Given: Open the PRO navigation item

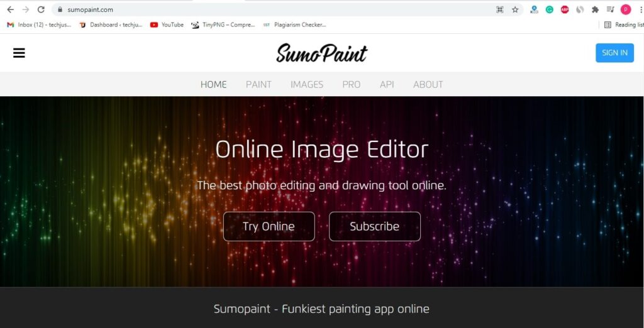Looking at the screenshot, I should click(x=352, y=84).
